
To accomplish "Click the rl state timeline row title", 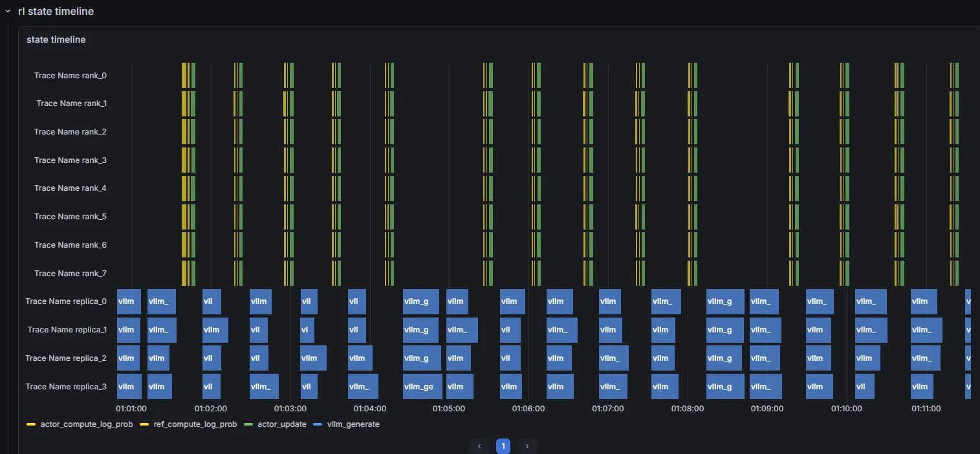I will click(x=56, y=11).
